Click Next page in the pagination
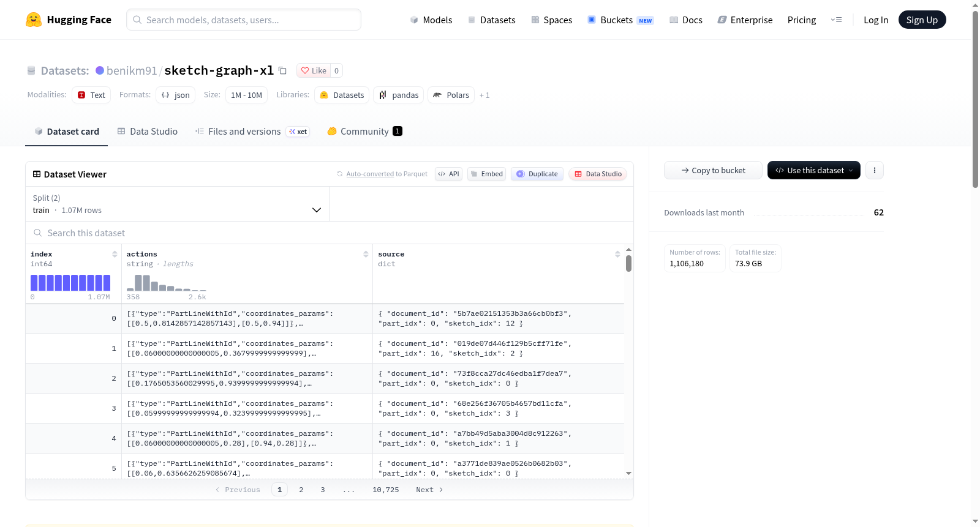 pyautogui.click(x=429, y=490)
